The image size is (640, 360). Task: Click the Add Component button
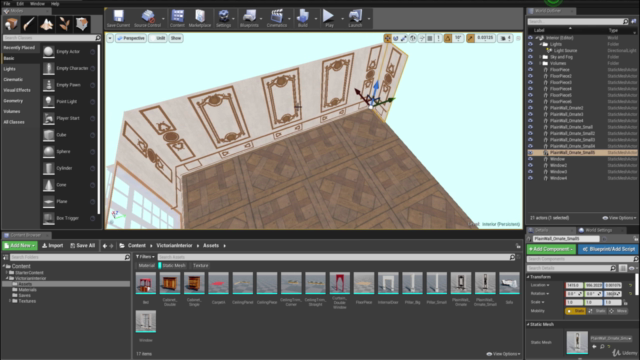551,249
